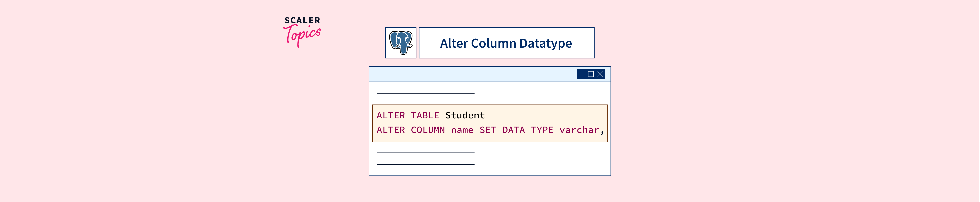Click the "COLUMN" keyword in code
This screenshot has height=202, width=980.
(x=428, y=130)
